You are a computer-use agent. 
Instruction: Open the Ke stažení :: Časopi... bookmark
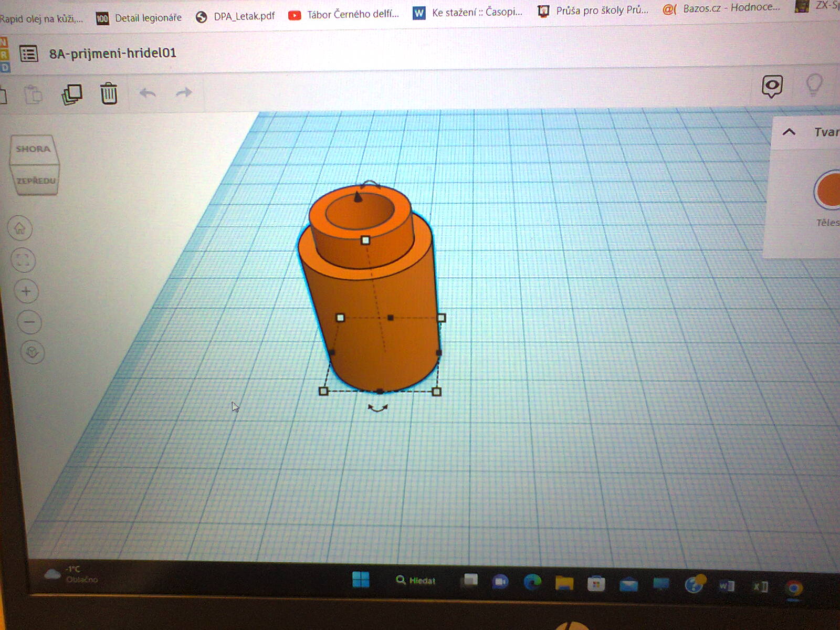(468, 12)
